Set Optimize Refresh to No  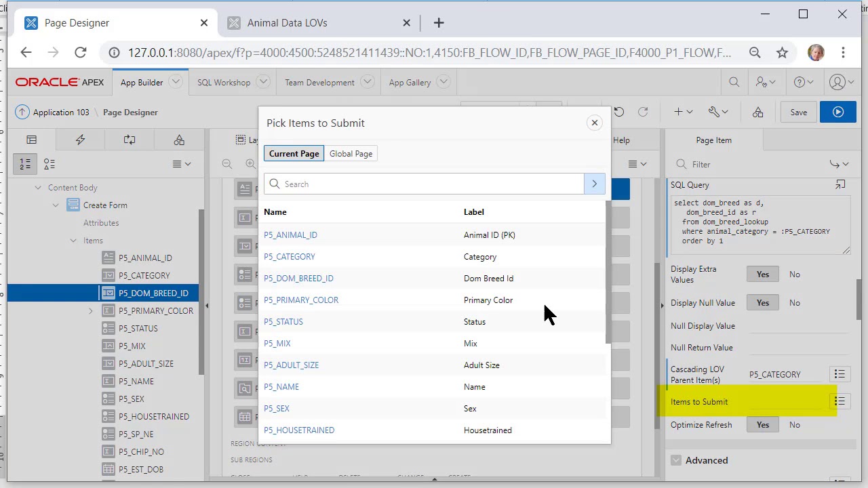(x=795, y=425)
